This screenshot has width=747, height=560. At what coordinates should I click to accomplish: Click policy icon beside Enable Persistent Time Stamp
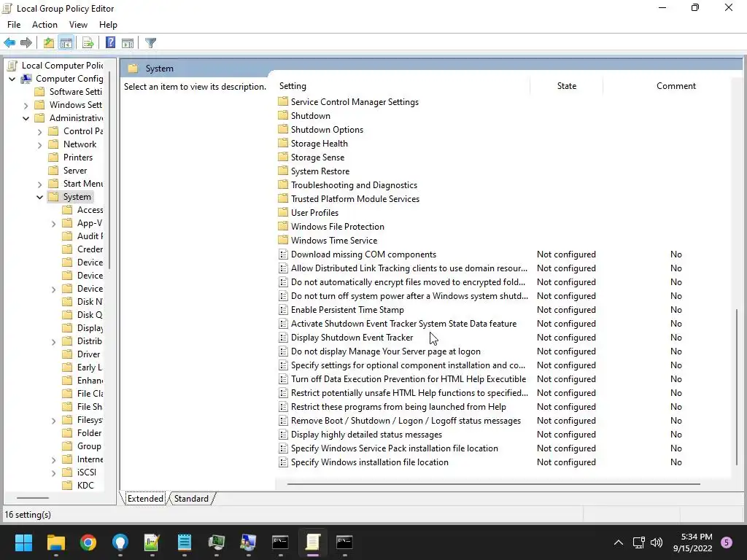click(x=283, y=309)
